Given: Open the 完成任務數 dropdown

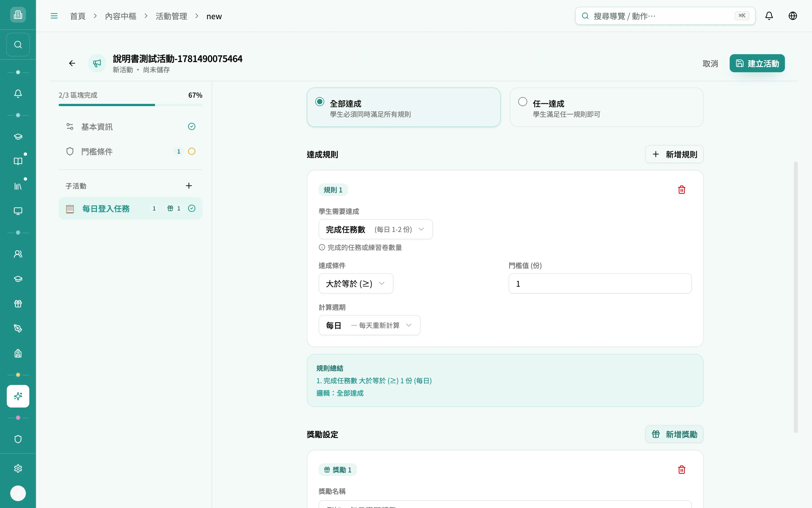Looking at the screenshot, I should coord(376,229).
